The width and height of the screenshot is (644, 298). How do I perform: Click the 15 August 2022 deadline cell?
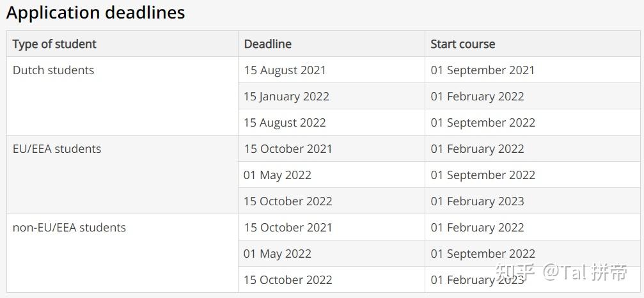(285, 123)
